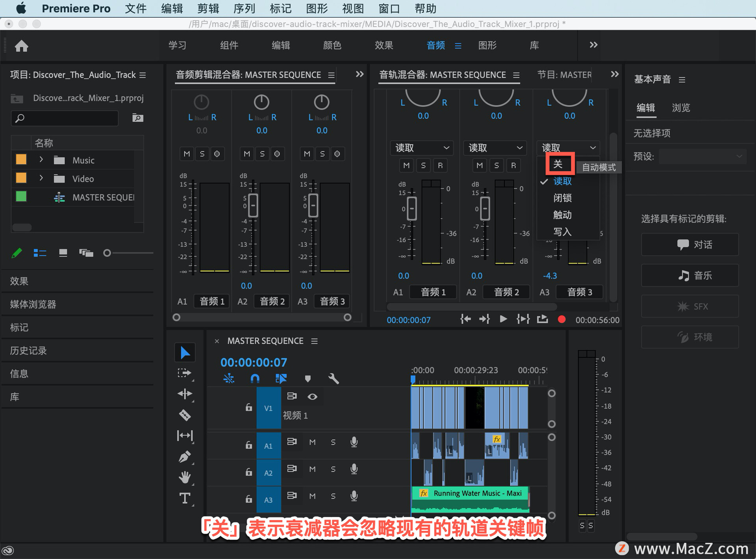The image size is (756, 559).
Task: Click the play button in track mixer
Action: coord(503,319)
